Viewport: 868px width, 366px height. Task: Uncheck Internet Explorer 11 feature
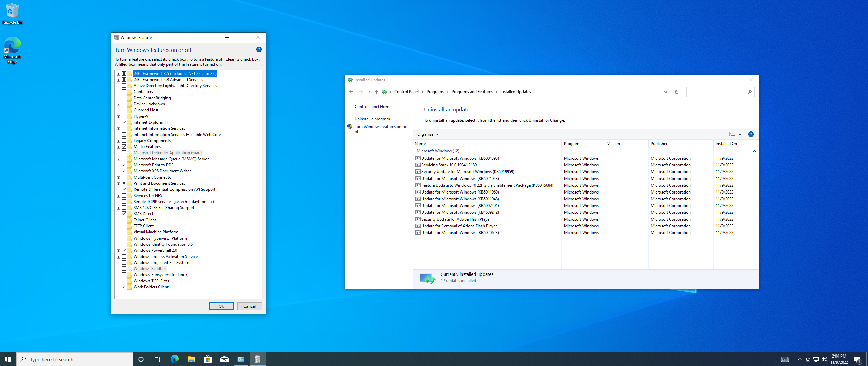click(x=124, y=122)
